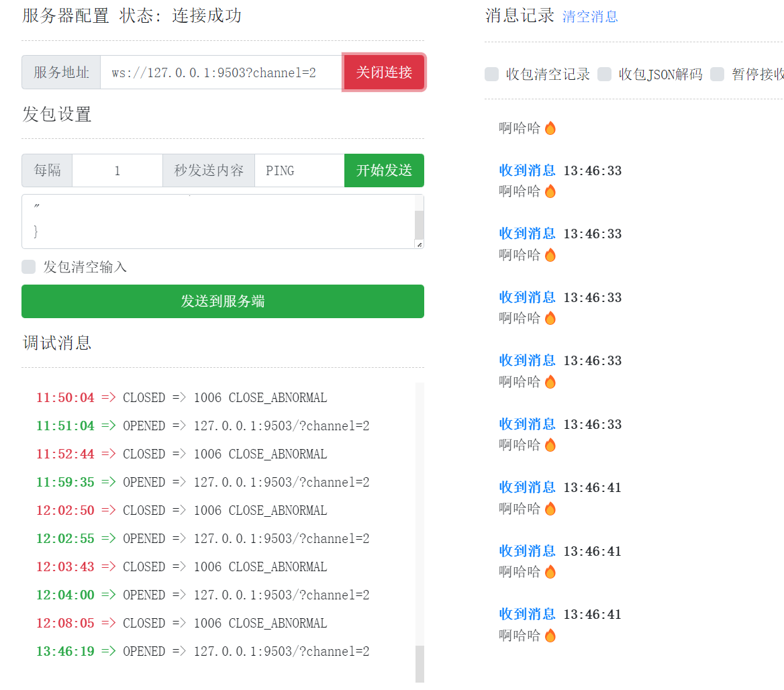Screen dimensions: 784x690
Task: Click the first 收到消息 13:46:33 entry
Action: (x=560, y=170)
